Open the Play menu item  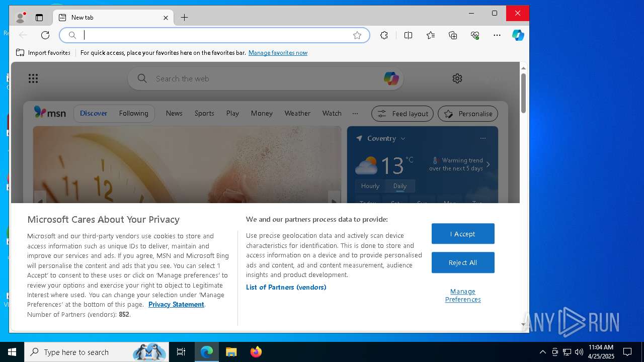point(232,113)
